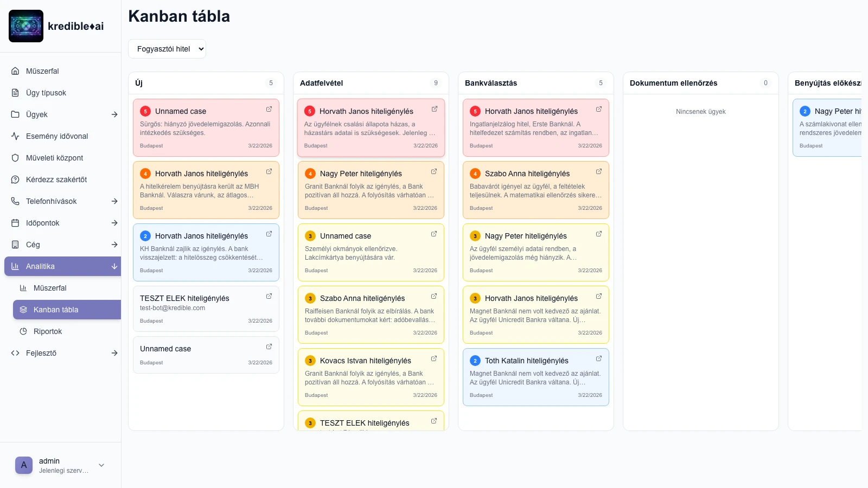Collapse the Analitika menu section
868x488 pixels.
tap(114, 266)
